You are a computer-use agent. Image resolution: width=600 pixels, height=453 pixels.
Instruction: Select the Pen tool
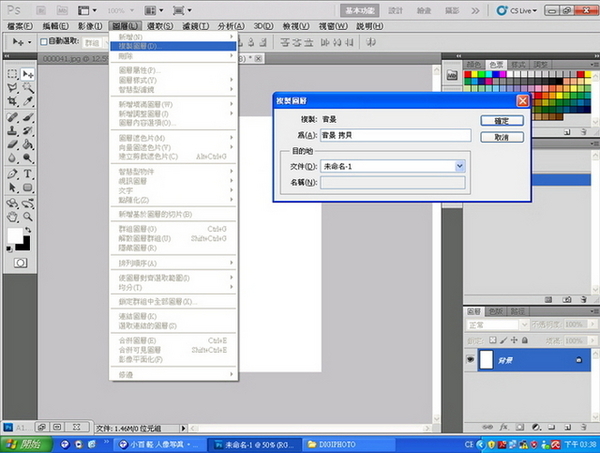pyautogui.click(x=12, y=174)
